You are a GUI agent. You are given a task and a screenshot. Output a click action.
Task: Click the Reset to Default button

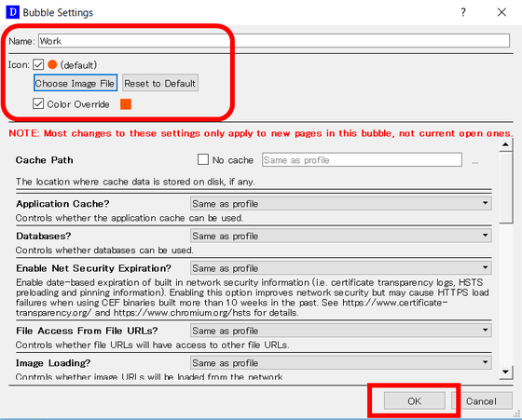tap(160, 83)
